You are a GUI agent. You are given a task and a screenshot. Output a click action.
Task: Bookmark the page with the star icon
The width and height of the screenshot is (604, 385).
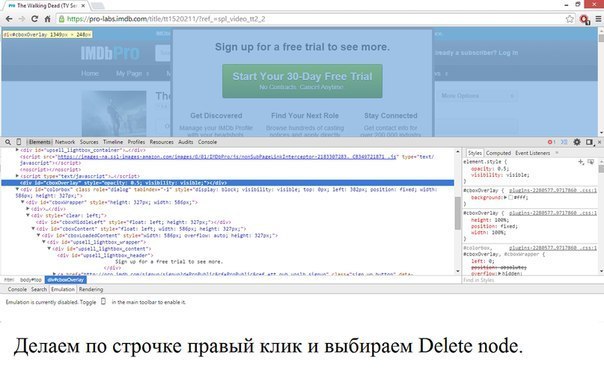coord(570,19)
